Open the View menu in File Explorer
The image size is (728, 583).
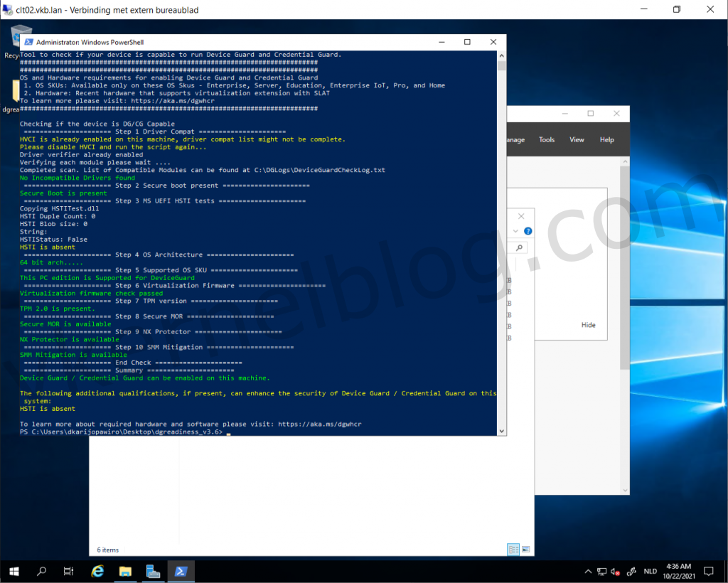coord(577,139)
